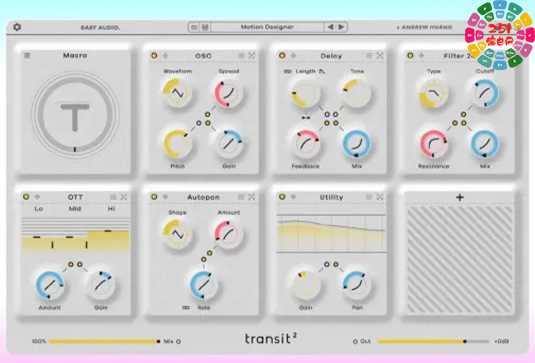Screen dimensions: 535x363
Task: Click the Delay module randomize arrows icon
Action: point(379,55)
